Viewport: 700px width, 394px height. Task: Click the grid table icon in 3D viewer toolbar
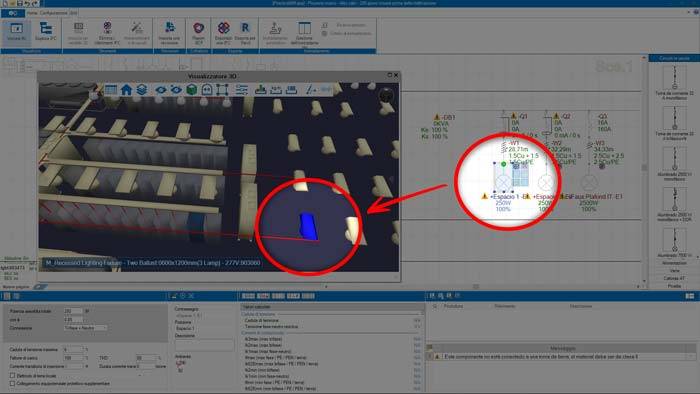(x=111, y=90)
